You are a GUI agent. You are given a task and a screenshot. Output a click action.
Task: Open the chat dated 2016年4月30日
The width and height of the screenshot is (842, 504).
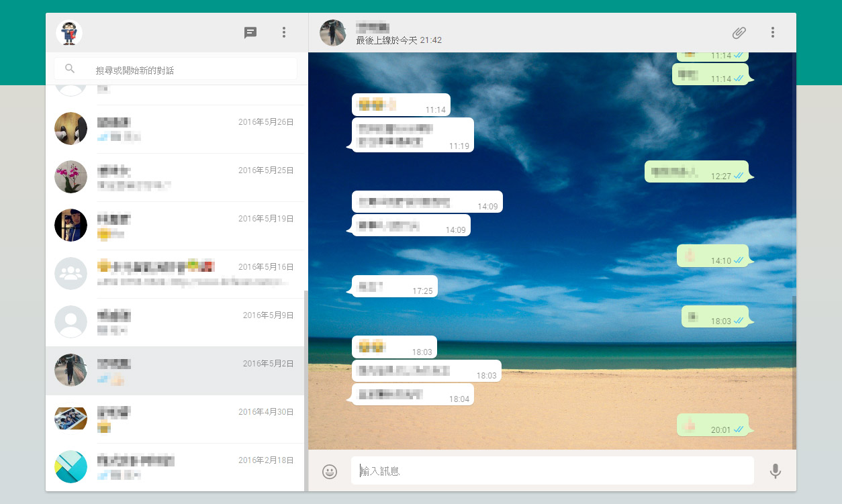tap(175, 419)
